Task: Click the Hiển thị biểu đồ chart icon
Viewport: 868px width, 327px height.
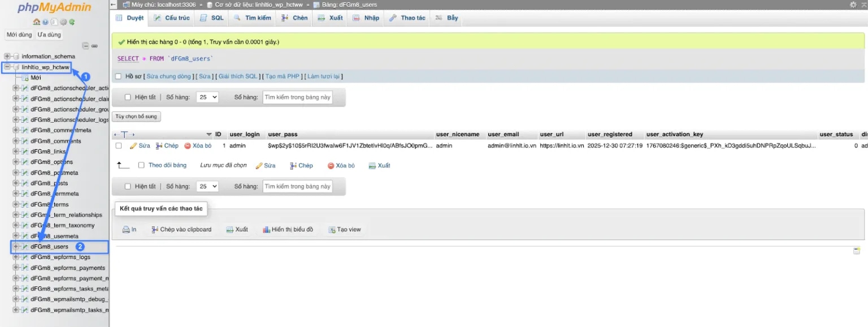Action: point(266,230)
